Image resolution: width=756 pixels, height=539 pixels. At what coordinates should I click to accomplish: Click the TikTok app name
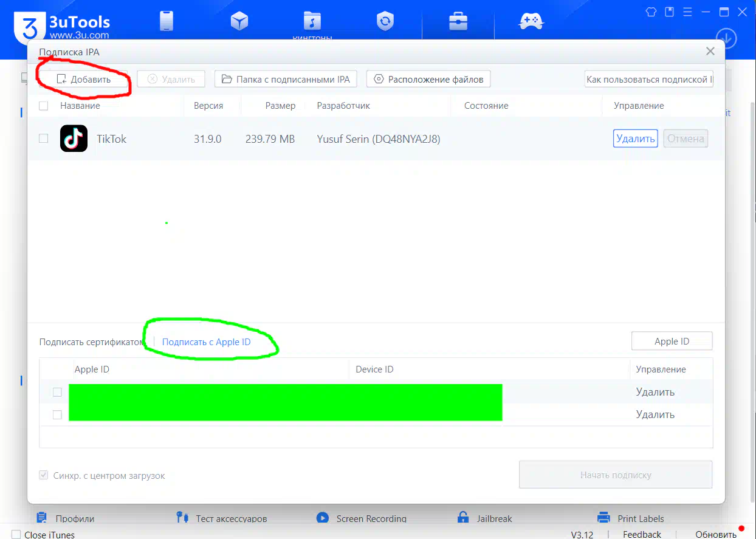point(112,139)
